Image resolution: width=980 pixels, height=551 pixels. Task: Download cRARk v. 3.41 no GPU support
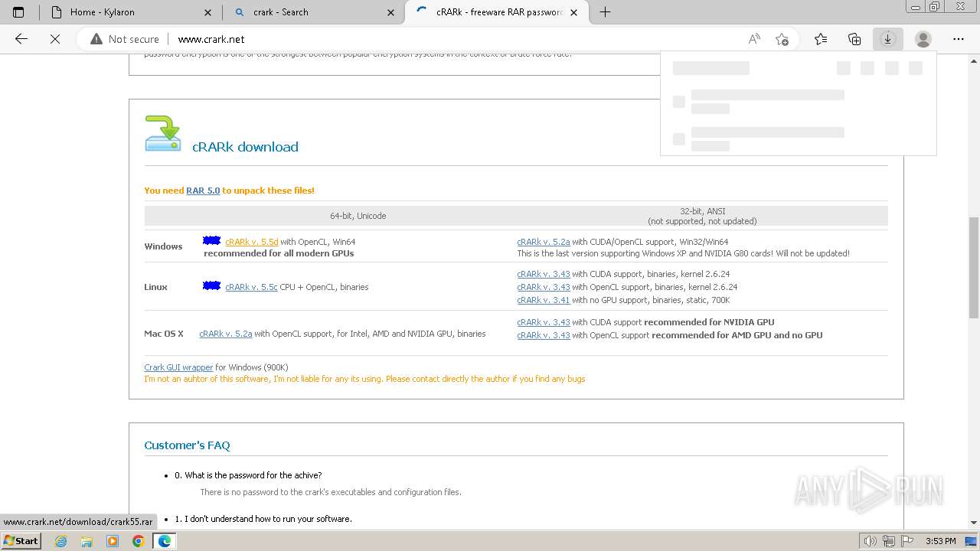coord(544,300)
